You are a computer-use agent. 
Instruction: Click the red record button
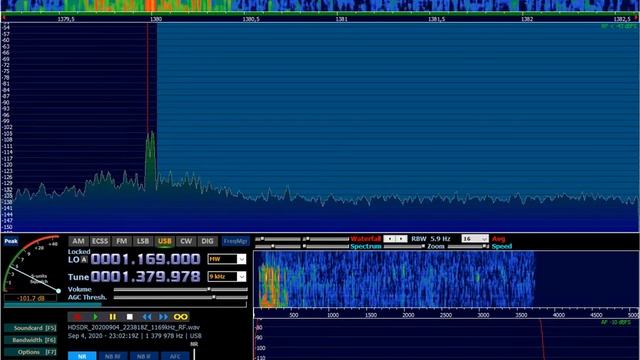pyautogui.click(x=77, y=317)
